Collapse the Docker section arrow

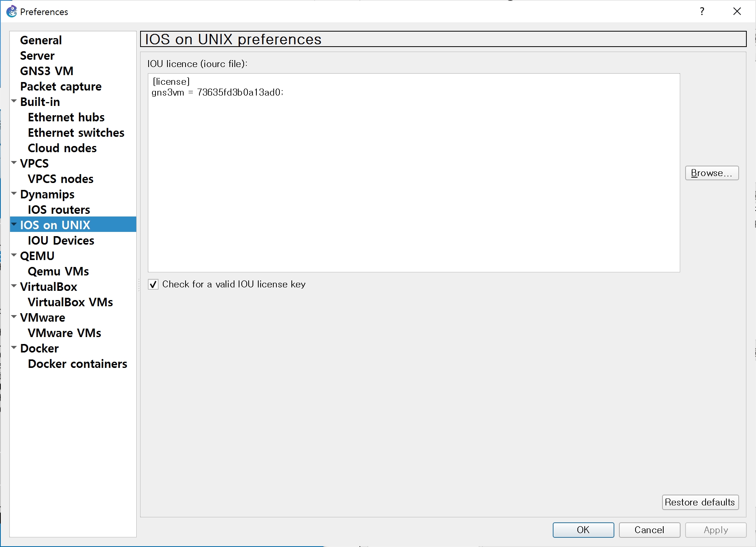point(14,348)
